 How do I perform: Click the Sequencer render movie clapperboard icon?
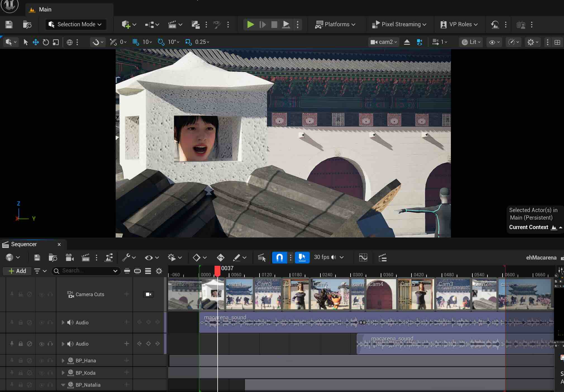(85, 258)
